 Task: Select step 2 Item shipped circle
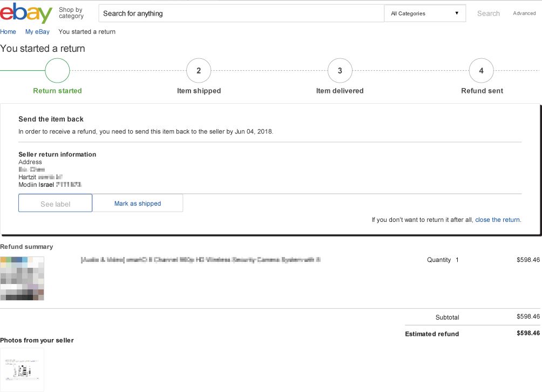199,70
